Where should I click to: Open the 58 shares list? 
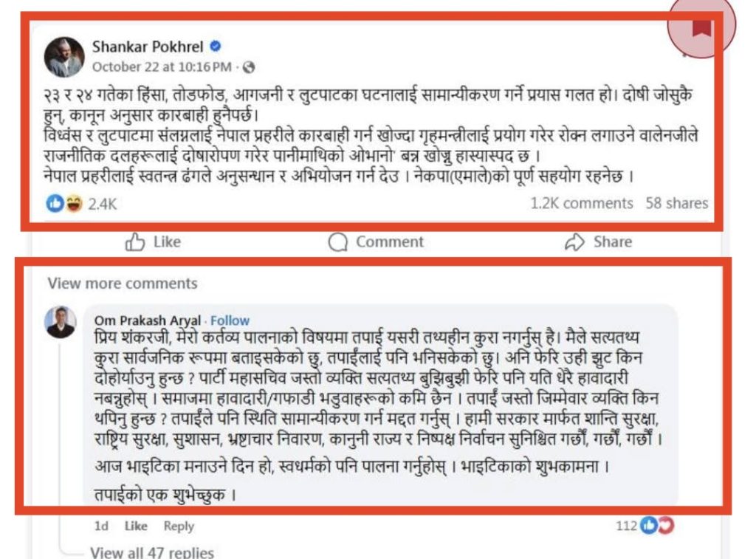[x=677, y=203]
